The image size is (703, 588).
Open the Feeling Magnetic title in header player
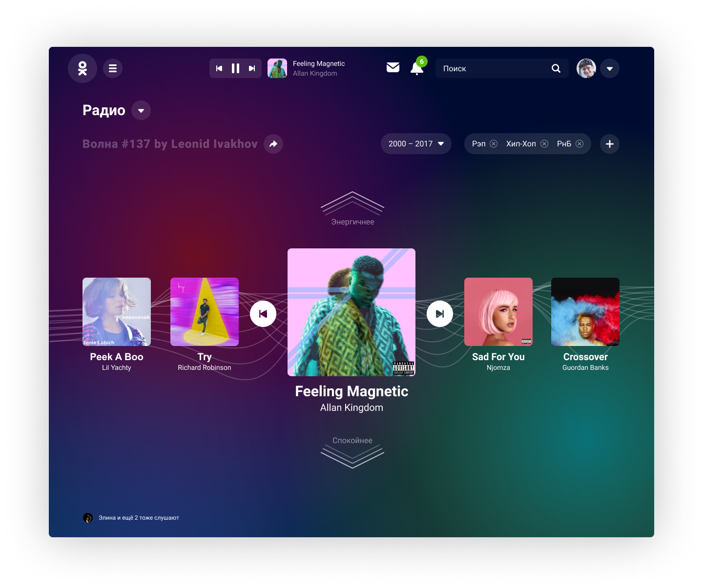click(319, 63)
